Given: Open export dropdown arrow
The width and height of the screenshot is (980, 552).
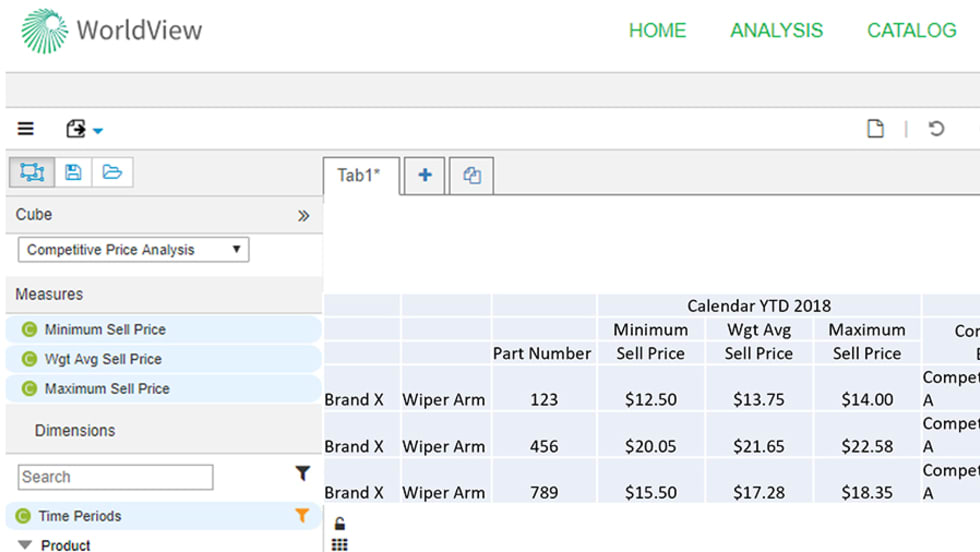Looking at the screenshot, I should pyautogui.click(x=98, y=131).
